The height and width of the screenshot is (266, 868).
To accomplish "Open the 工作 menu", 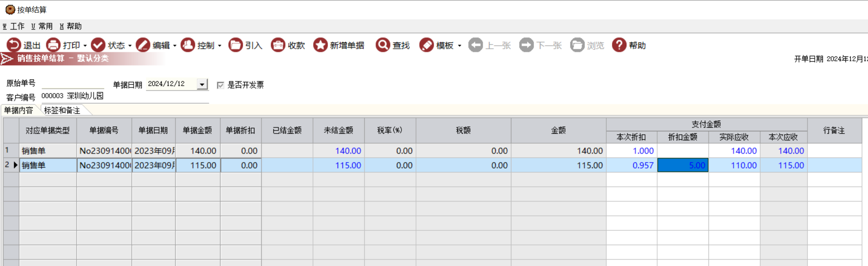I will tap(14, 26).
